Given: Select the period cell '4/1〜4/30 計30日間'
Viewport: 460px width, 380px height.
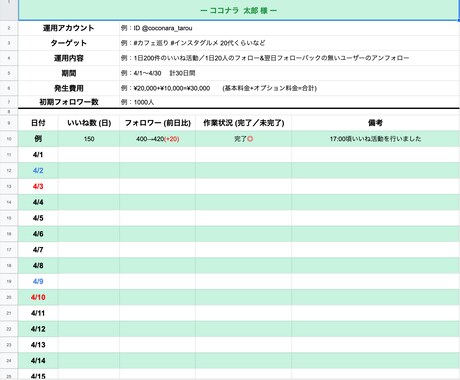Looking at the screenshot, I should (289, 73).
